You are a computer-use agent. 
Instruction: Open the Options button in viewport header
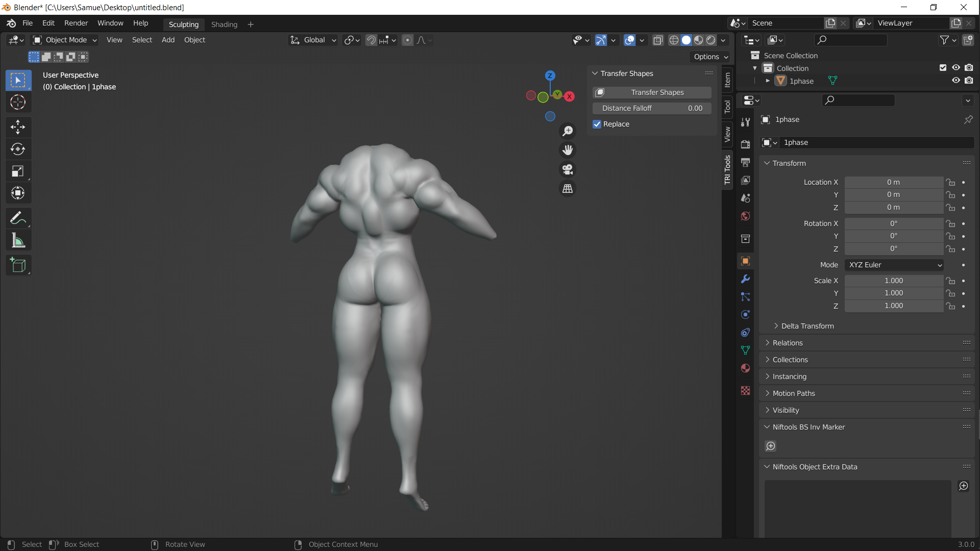(710, 57)
